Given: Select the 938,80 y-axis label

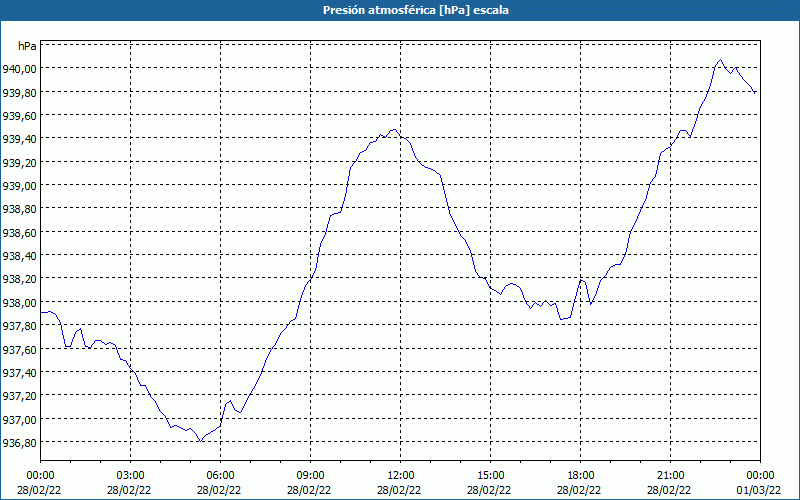Looking at the screenshot, I should click(x=19, y=209).
